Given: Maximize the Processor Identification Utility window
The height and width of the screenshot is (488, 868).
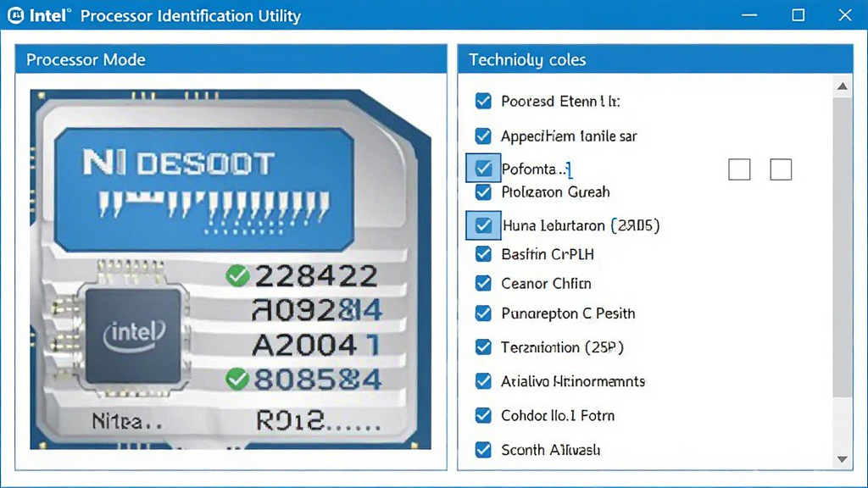Looking at the screenshot, I should [x=798, y=15].
